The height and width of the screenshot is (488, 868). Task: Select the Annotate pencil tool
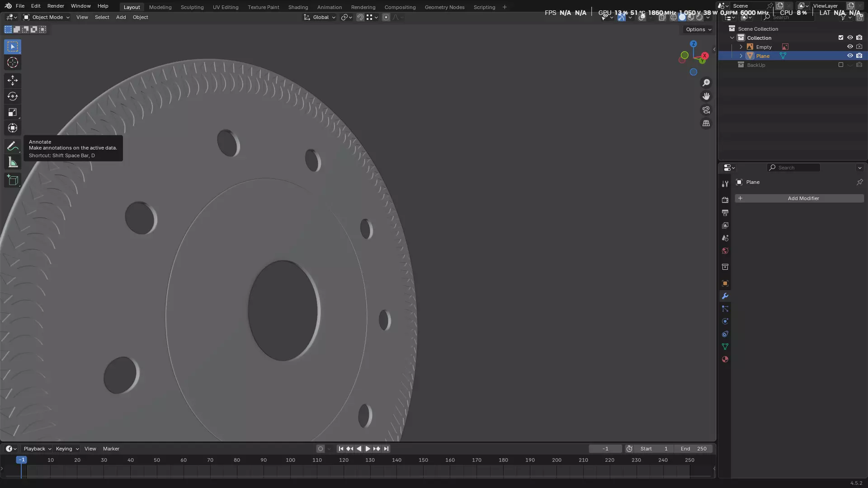[x=13, y=146]
